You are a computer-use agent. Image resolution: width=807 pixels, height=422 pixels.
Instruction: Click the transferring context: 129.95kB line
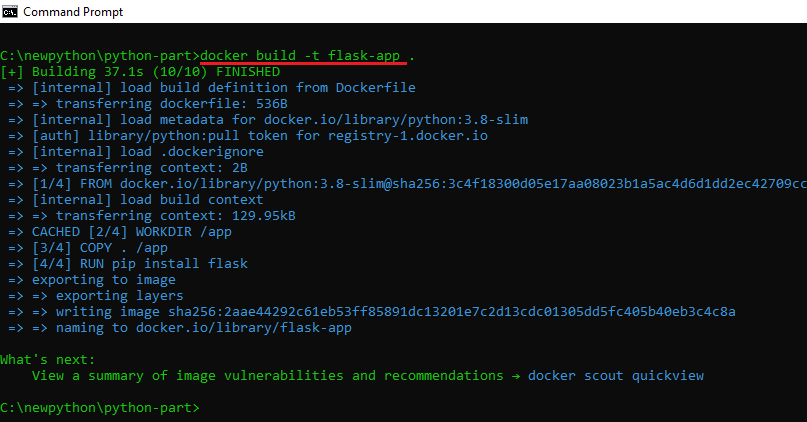pyautogui.click(x=152, y=216)
